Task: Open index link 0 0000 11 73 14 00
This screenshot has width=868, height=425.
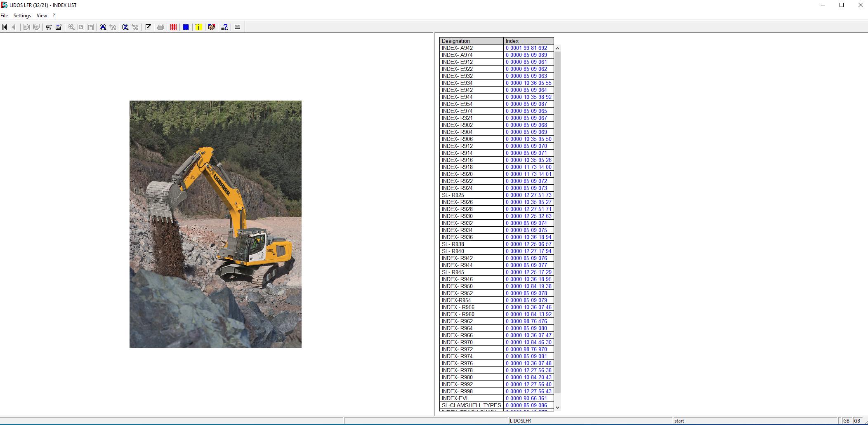Action: pos(528,167)
